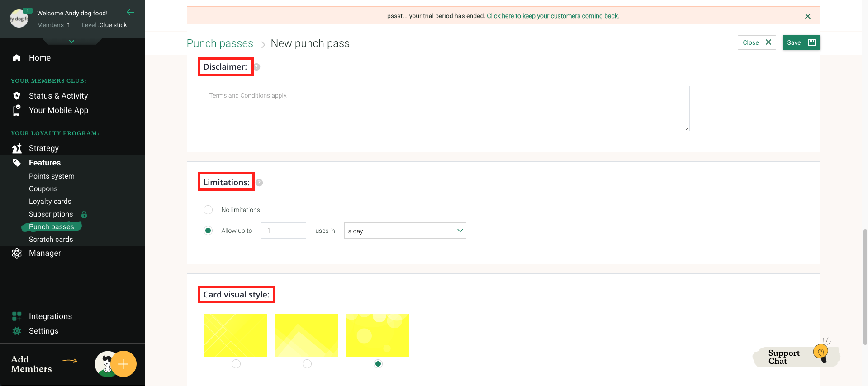Collapse the sidebar using the left arrow

(130, 12)
